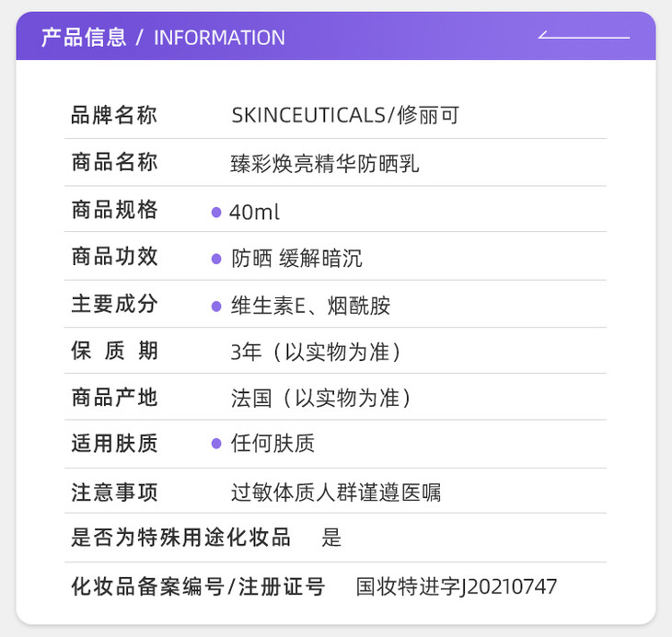Click the purple dot before 防晒 缓解暗沉
The image size is (672, 637).
pyautogui.click(x=216, y=259)
